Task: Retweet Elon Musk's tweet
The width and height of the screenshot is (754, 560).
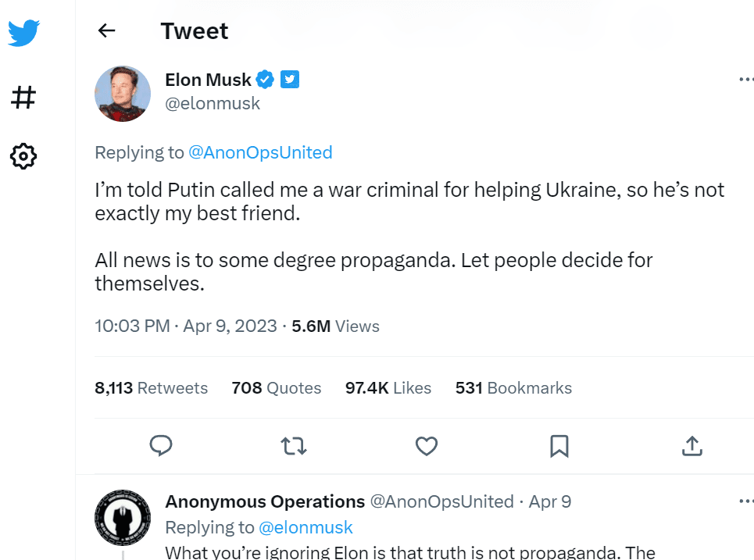Action: coord(294,446)
